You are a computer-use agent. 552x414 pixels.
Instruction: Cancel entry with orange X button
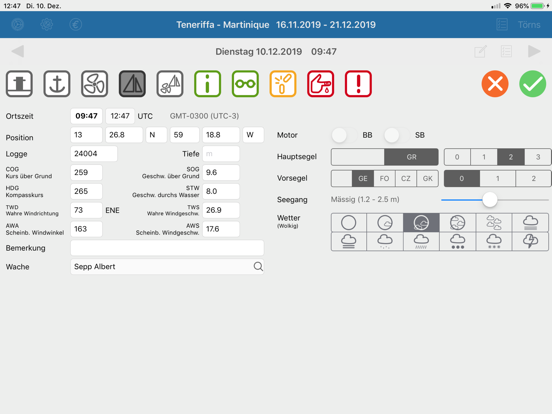[495, 84]
